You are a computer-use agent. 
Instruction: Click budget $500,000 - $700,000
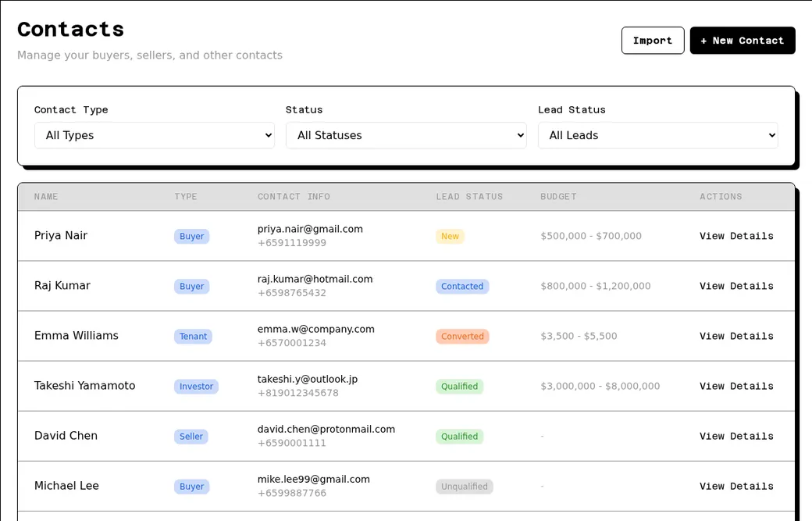(591, 236)
